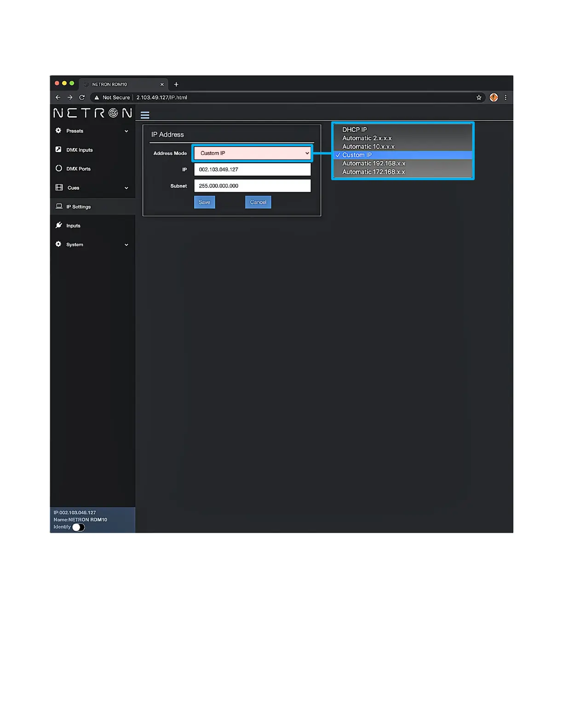The height and width of the screenshot is (728, 563).
Task: Click the bookmark star icon
Action: click(479, 97)
